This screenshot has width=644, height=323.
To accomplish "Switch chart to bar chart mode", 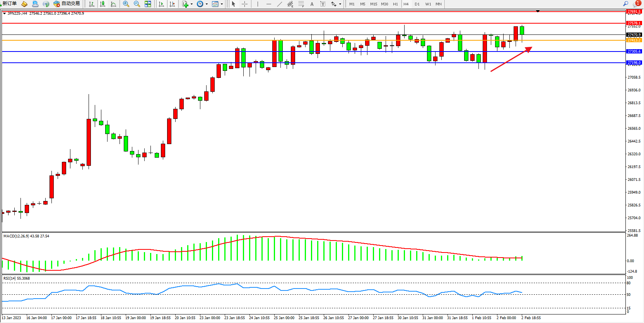I will pos(92,4).
